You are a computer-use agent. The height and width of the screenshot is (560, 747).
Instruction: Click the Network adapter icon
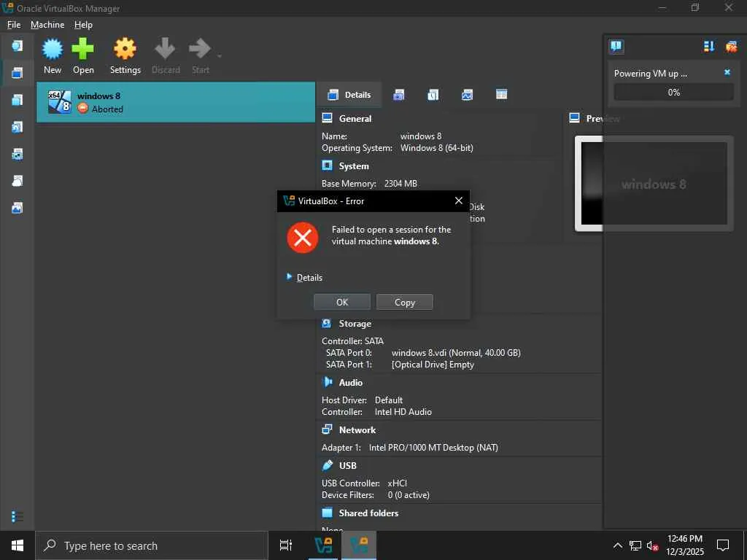(328, 429)
